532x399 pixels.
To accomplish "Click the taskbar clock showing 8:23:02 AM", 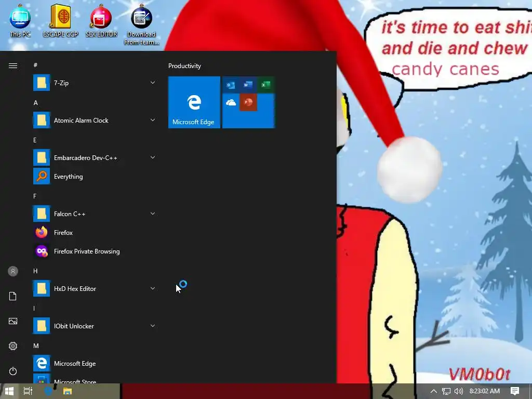I will [x=485, y=391].
